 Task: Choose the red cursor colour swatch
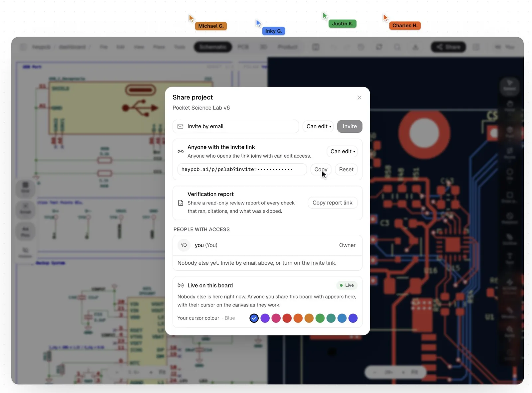(x=287, y=318)
